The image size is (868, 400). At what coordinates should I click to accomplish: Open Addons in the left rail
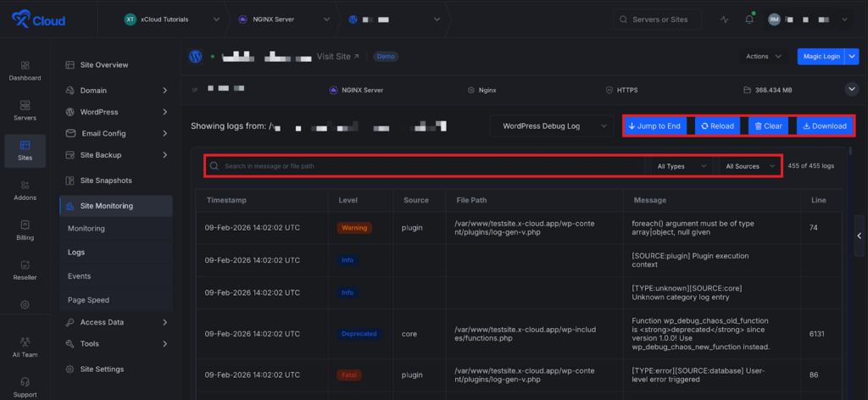click(x=25, y=191)
